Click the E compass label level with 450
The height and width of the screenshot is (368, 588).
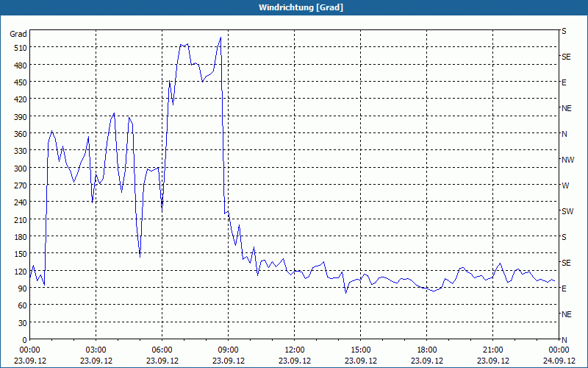pyautogui.click(x=564, y=82)
